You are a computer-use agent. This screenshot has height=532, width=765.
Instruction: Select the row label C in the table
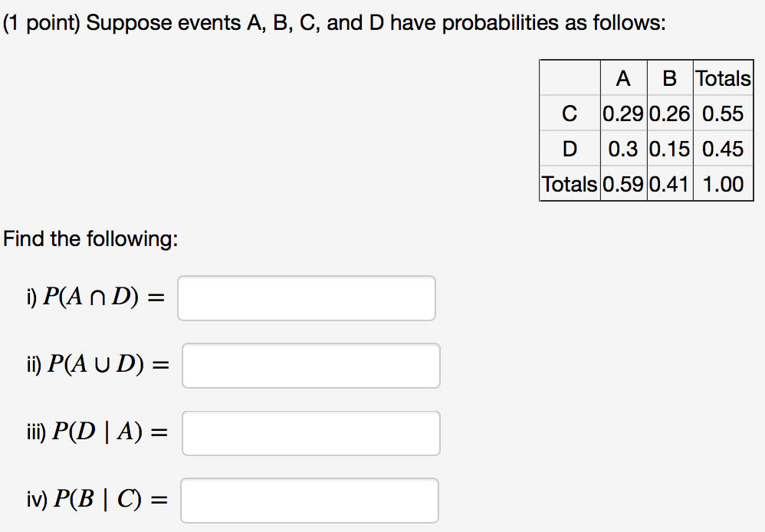(569, 113)
